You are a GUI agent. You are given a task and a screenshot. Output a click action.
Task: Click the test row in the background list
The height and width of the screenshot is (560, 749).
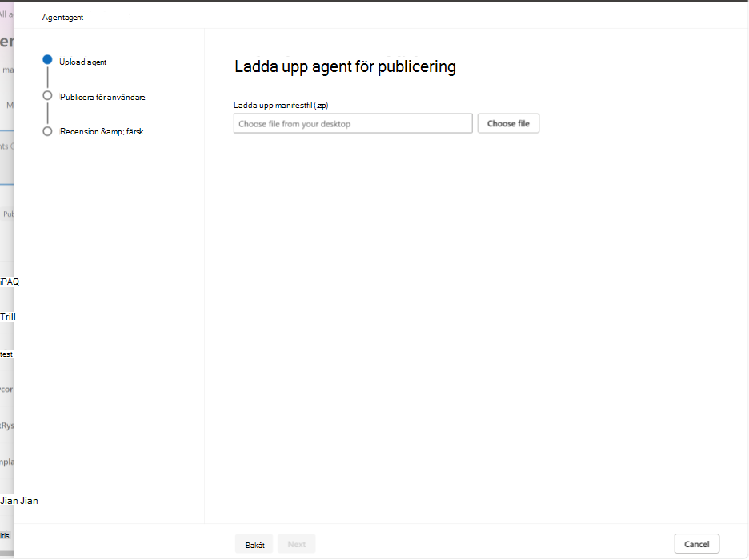coord(6,354)
